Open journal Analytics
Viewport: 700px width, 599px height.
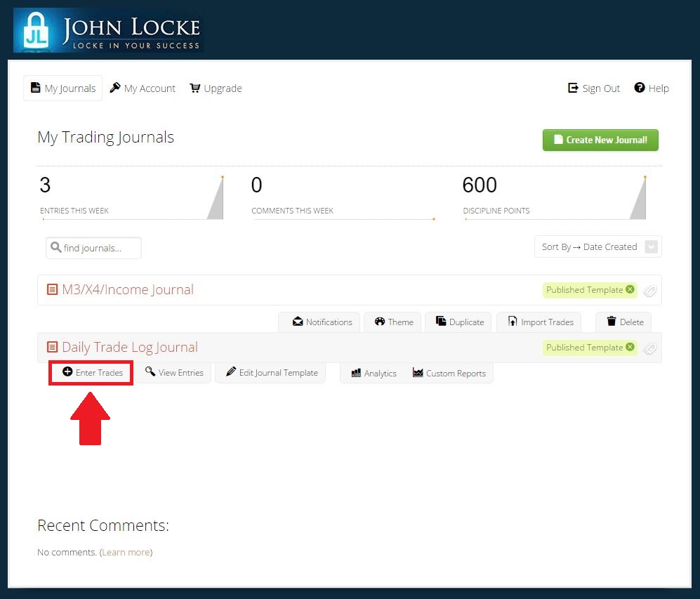(374, 373)
